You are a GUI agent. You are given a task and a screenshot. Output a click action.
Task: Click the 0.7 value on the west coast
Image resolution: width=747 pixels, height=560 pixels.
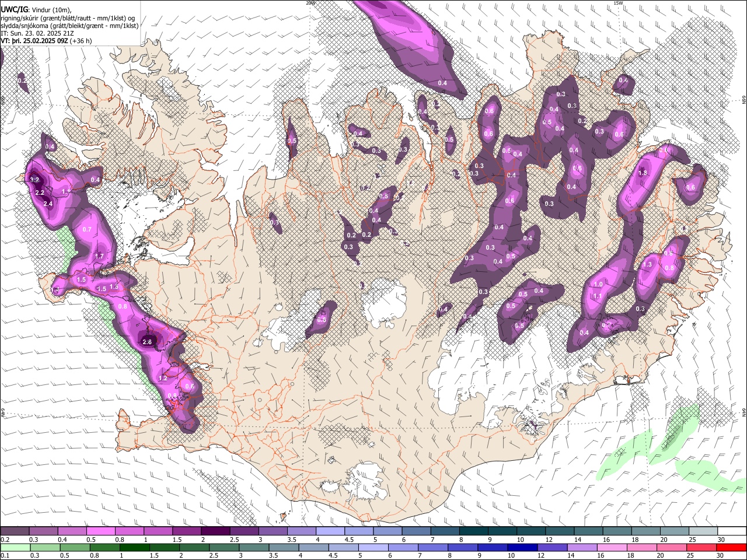(87, 229)
